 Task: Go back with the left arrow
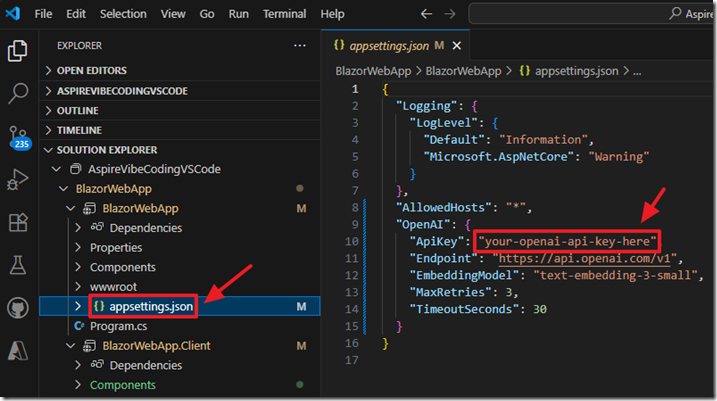pyautogui.click(x=426, y=14)
